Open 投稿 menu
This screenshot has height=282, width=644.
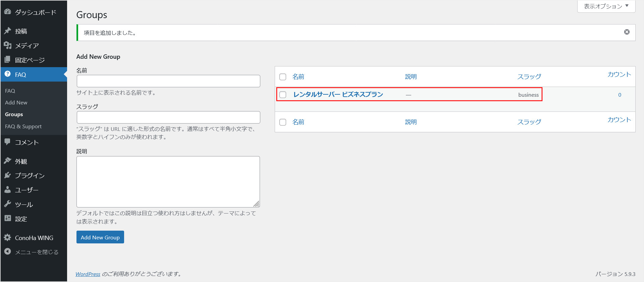(x=34, y=31)
